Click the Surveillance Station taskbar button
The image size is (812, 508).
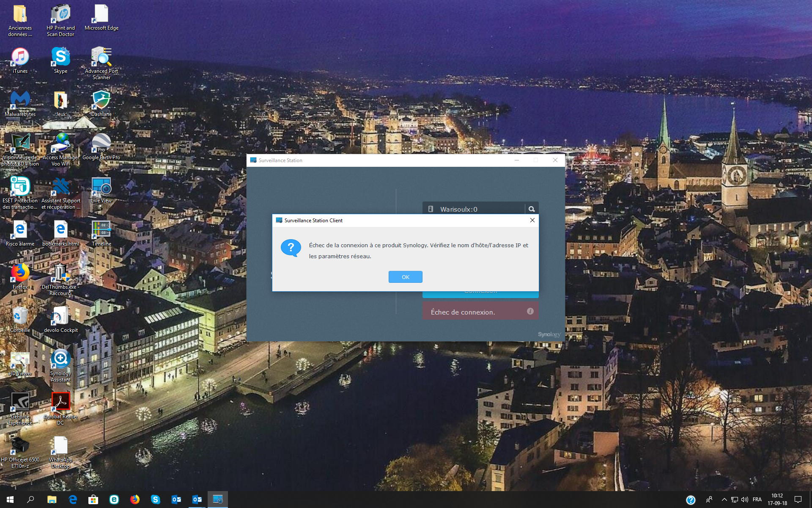tap(217, 500)
